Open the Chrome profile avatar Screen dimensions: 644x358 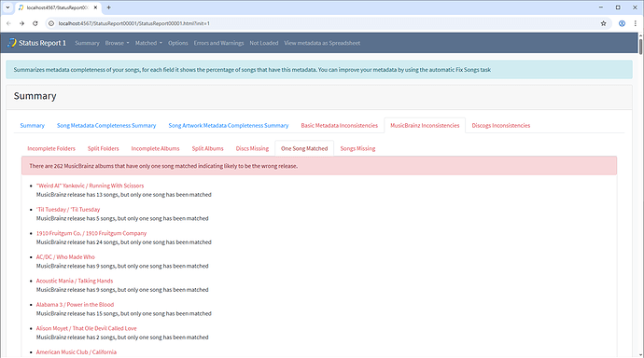point(622,23)
